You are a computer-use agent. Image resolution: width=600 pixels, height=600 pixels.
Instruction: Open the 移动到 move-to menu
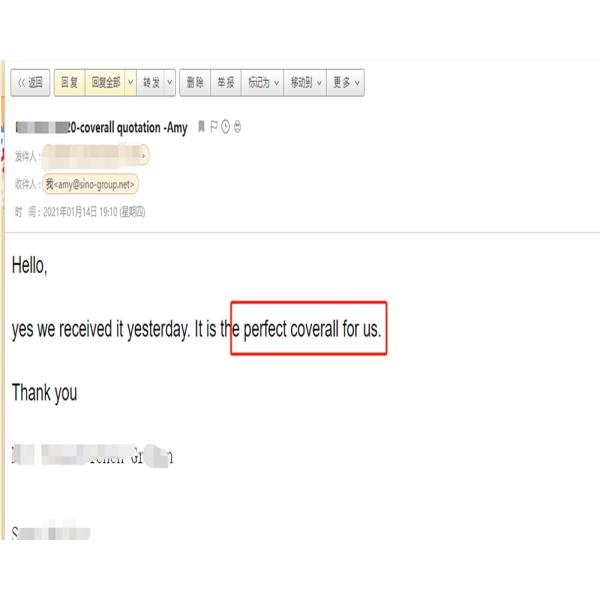pyautogui.click(x=305, y=82)
